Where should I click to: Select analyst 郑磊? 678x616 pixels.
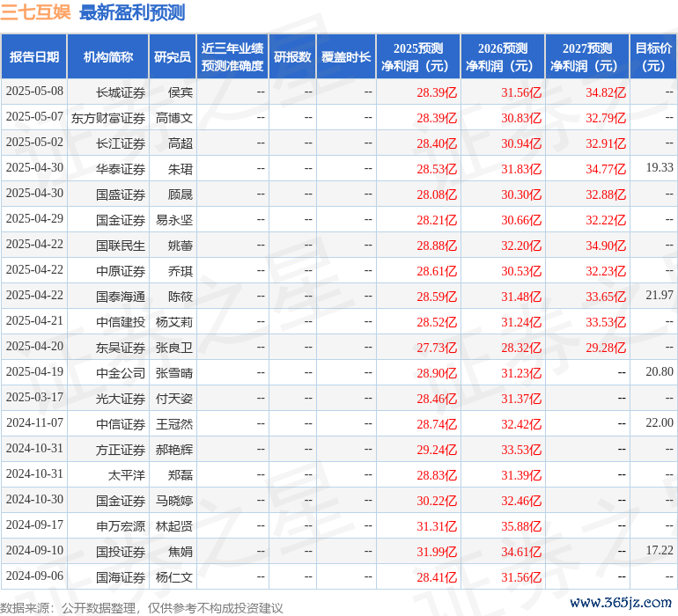(x=181, y=475)
